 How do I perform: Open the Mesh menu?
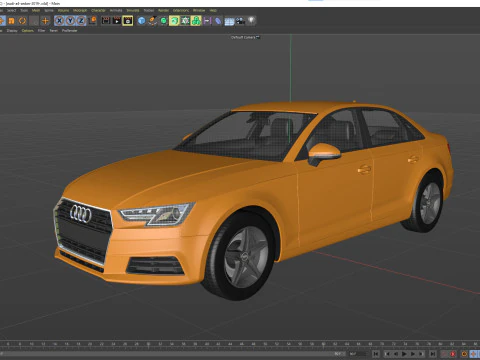[x=36, y=10]
